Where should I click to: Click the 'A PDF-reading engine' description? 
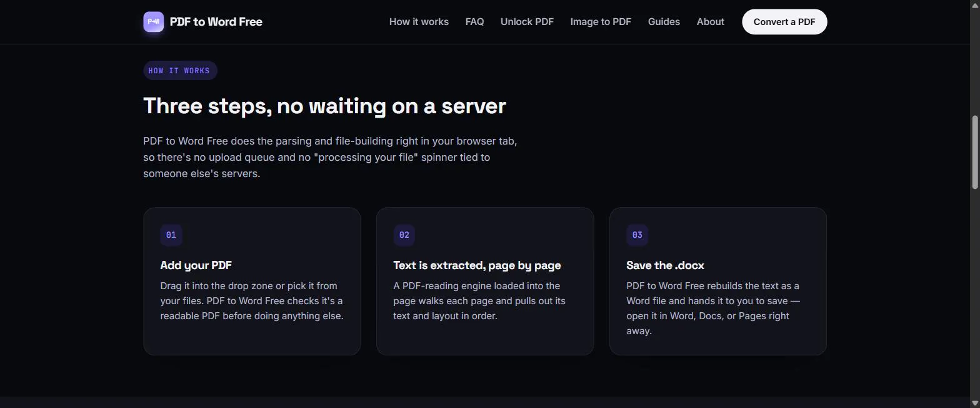479,301
